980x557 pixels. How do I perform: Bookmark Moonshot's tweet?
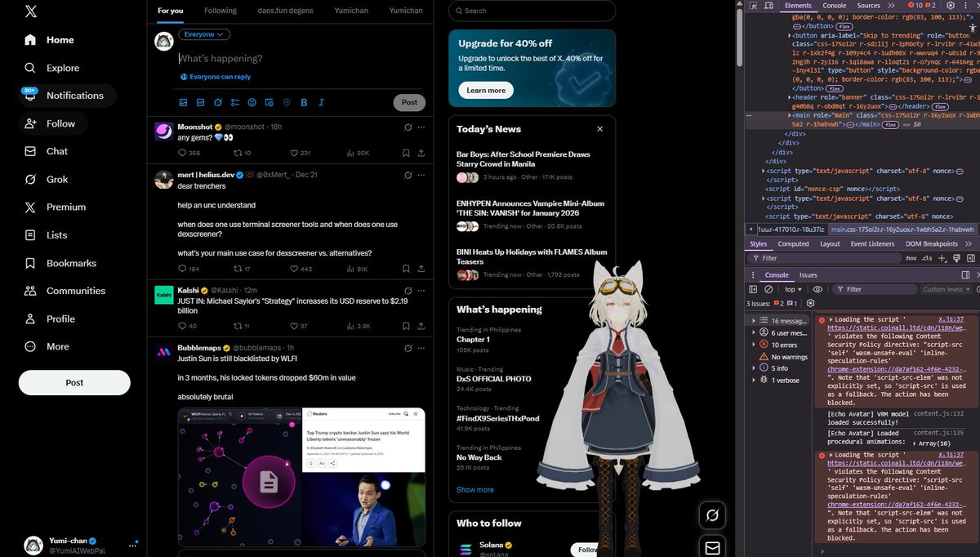tap(406, 153)
